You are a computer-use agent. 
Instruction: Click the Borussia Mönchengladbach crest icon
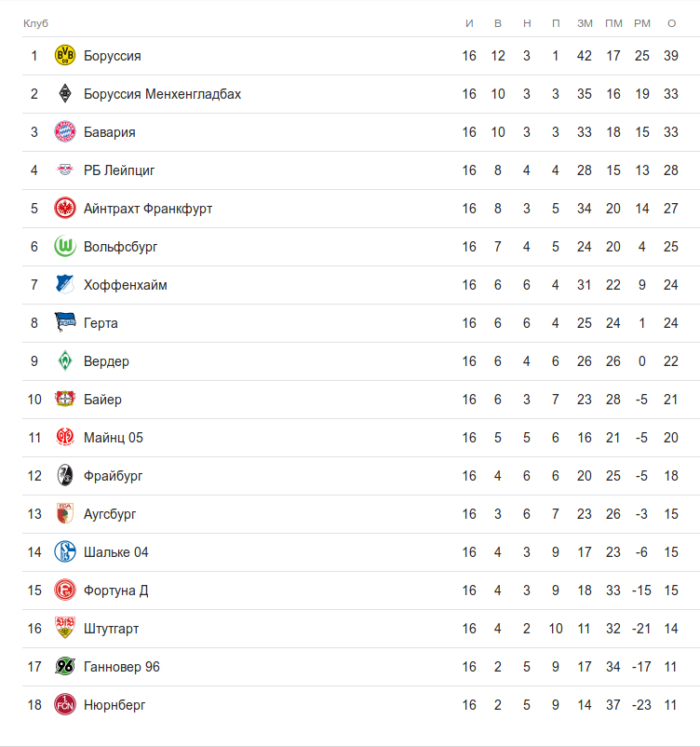(x=65, y=94)
